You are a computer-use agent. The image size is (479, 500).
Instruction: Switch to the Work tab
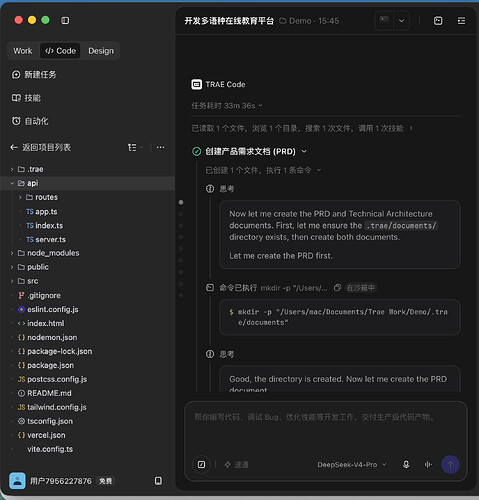pos(23,51)
